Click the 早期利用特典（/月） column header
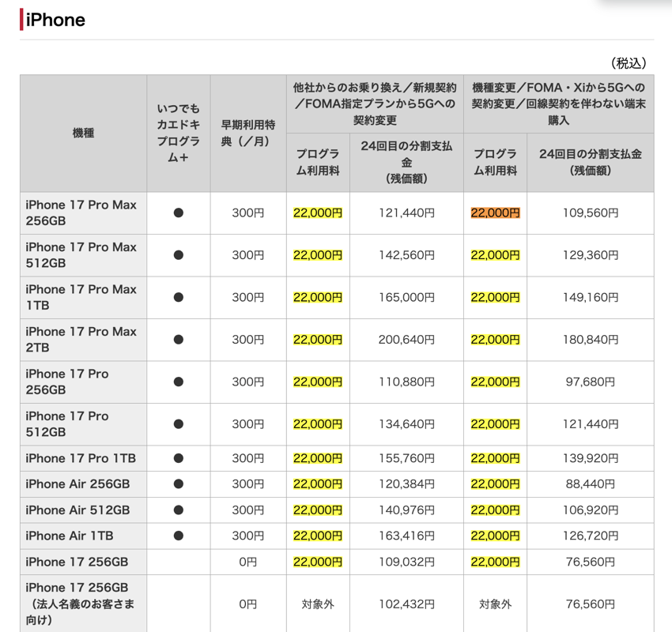The image size is (672, 632). (x=247, y=133)
